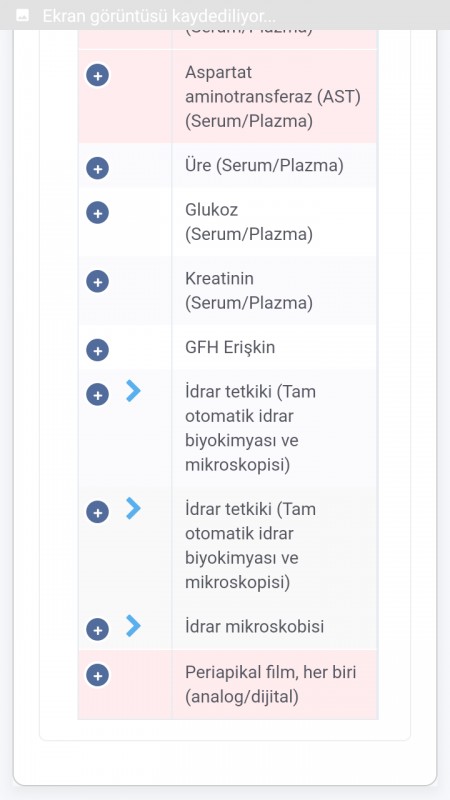Expand GFH Erişkin with its plus icon
This screenshot has height=800, width=450.
click(97, 350)
